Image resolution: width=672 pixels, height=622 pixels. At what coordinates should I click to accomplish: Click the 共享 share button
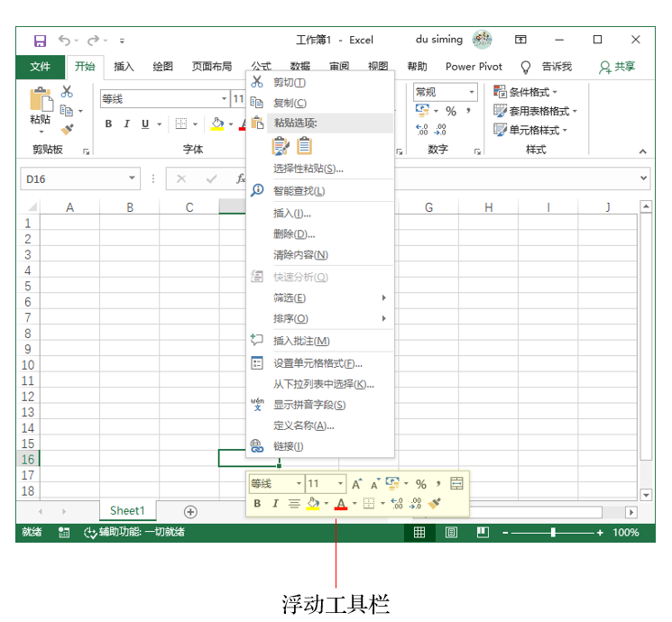(617, 67)
